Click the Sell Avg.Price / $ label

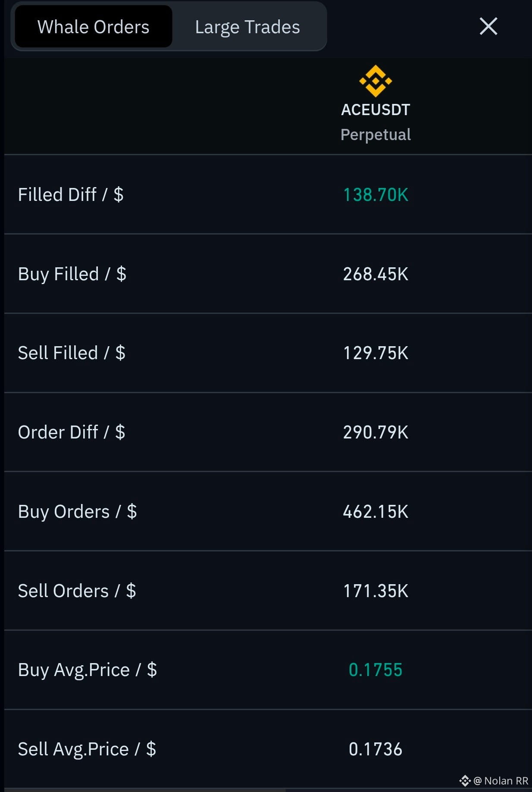(x=87, y=749)
